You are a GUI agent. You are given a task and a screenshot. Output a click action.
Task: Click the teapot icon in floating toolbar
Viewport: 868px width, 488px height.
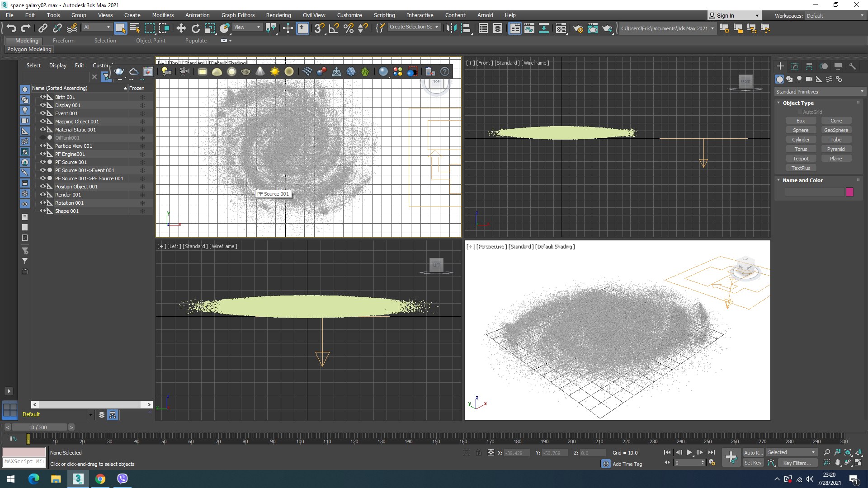[119, 71]
